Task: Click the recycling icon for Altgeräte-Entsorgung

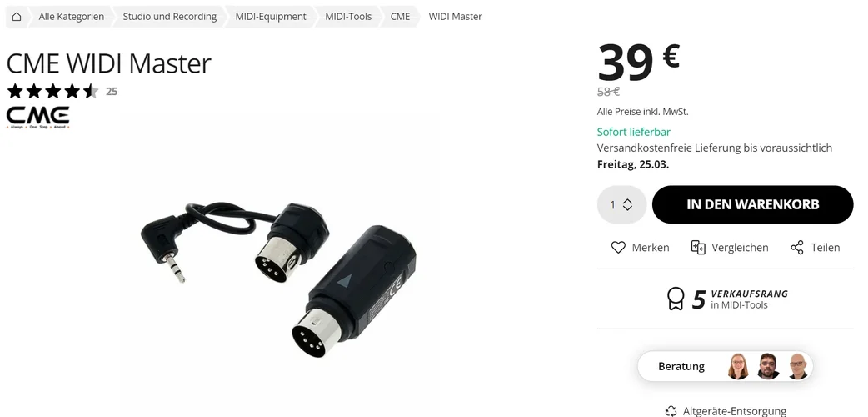Action: tap(671, 410)
